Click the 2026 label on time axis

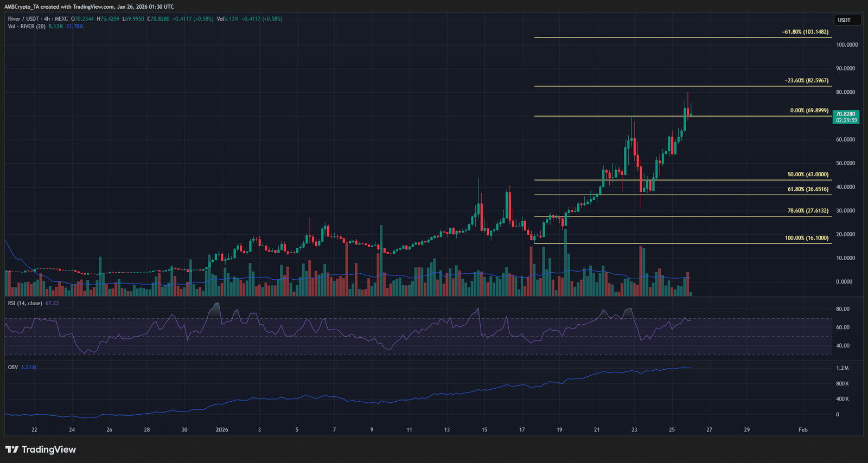[222, 430]
